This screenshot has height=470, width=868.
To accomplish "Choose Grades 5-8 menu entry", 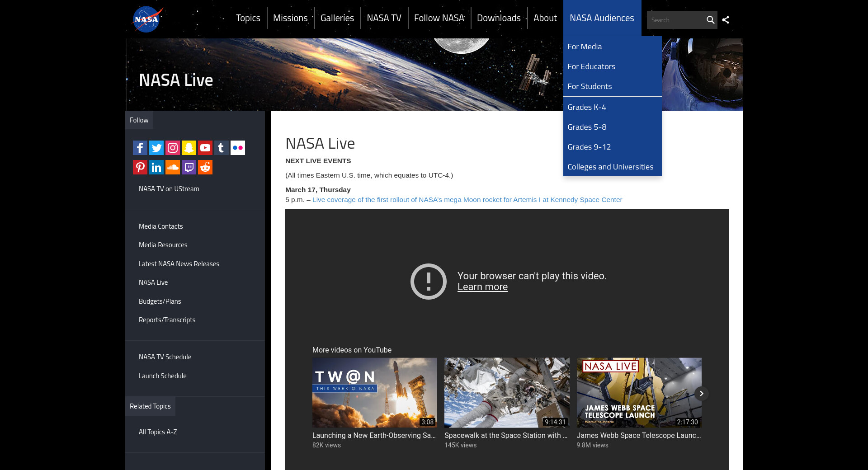I will (x=587, y=127).
